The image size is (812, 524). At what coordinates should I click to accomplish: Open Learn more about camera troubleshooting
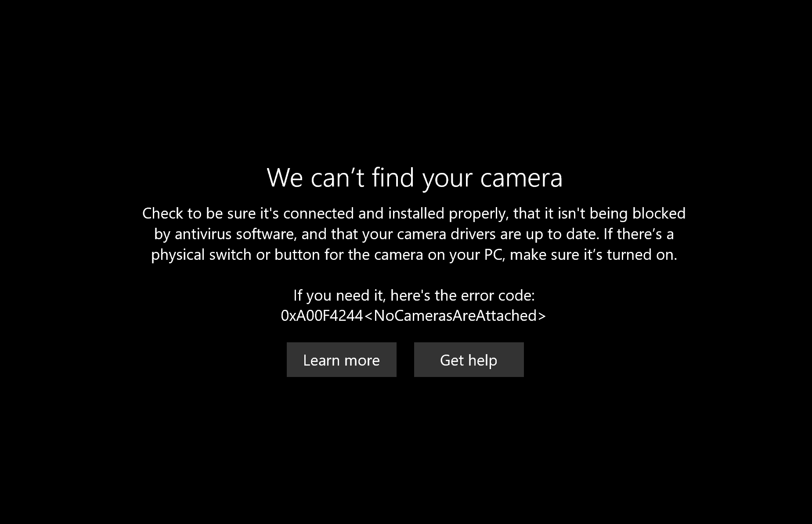(x=341, y=359)
